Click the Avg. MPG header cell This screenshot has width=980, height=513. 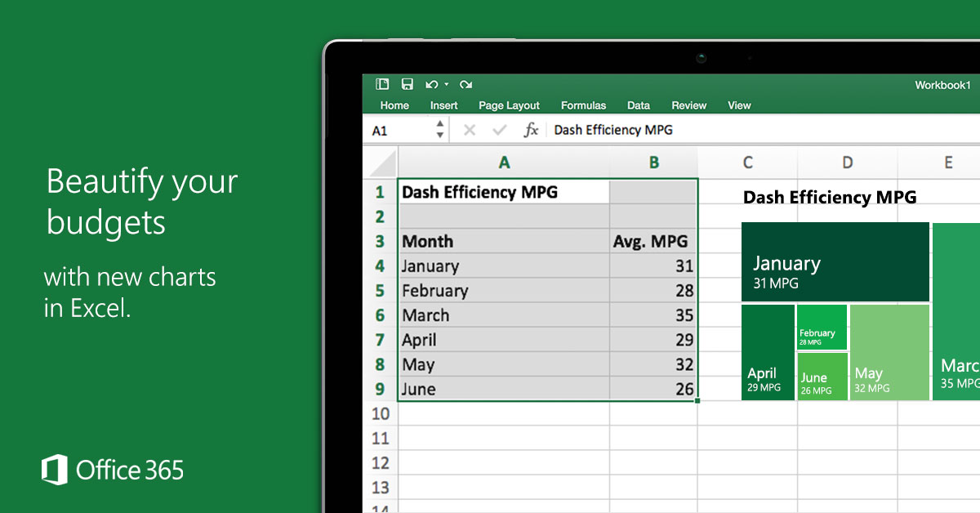pyautogui.click(x=653, y=241)
